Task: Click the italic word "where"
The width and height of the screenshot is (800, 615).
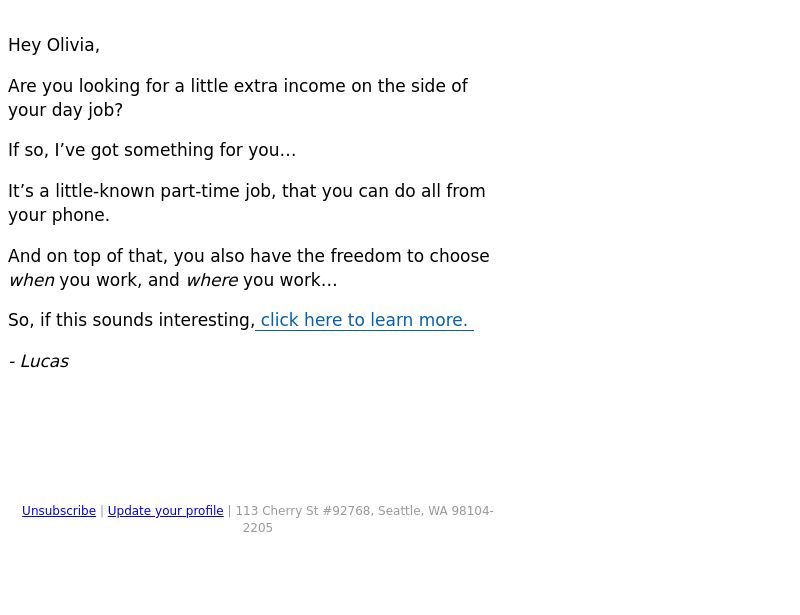Action: (212, 280)
